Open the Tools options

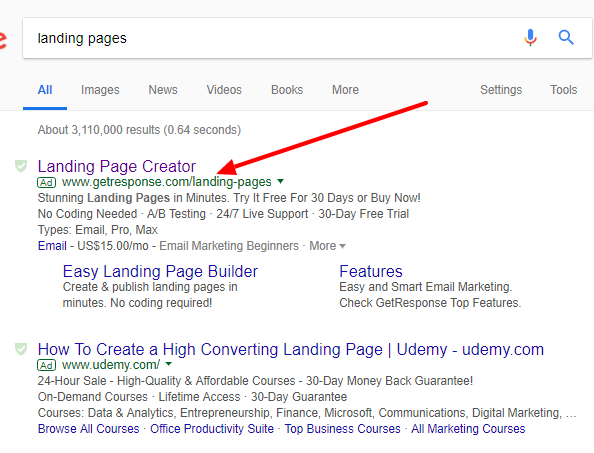pos(564,90)
